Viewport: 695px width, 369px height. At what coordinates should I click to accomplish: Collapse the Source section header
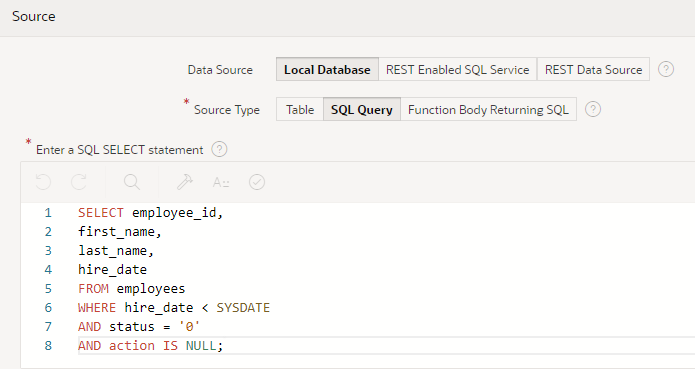pos(34,16)
